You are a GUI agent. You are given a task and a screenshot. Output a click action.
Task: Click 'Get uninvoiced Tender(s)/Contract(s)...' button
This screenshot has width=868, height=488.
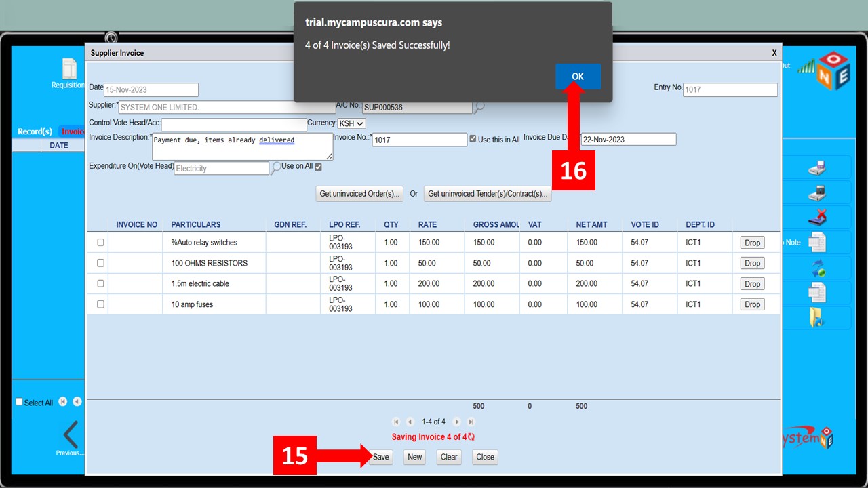[488, 194]
